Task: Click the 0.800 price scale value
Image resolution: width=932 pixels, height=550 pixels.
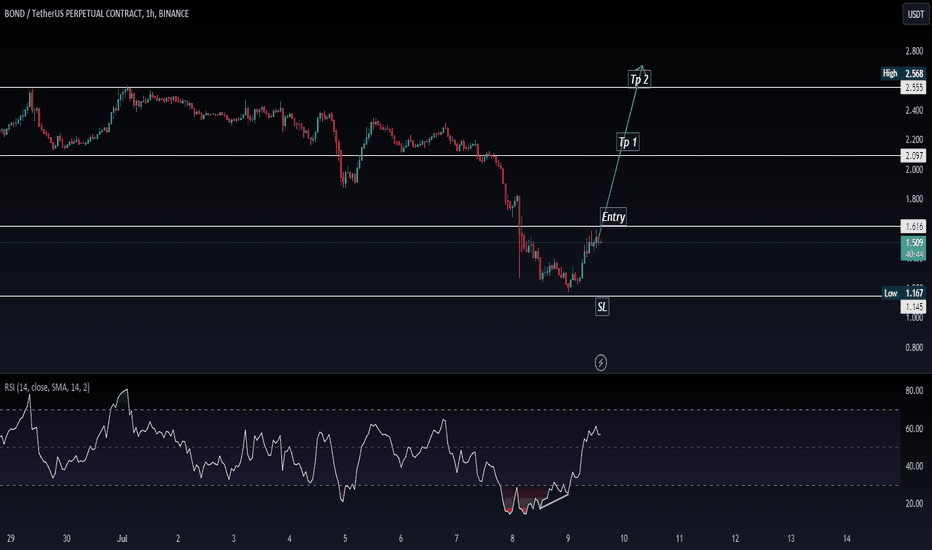Action: pos(914,347)
